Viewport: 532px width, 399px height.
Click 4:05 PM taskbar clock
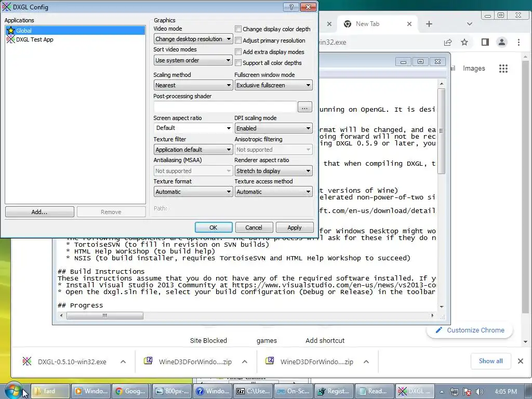pos(506,392)
